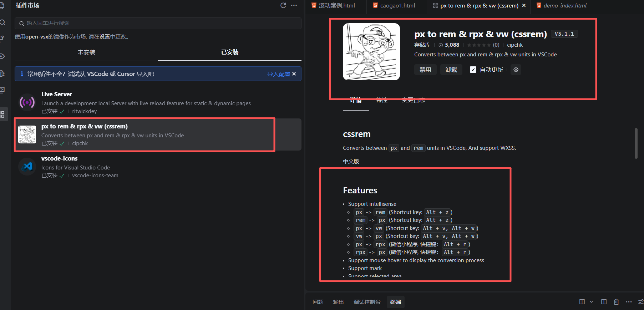This screenshot has height=310, width=644.
Task: Expand the terminal launch profile chevron
Action: pyautogui.click(x=591, y=302)
